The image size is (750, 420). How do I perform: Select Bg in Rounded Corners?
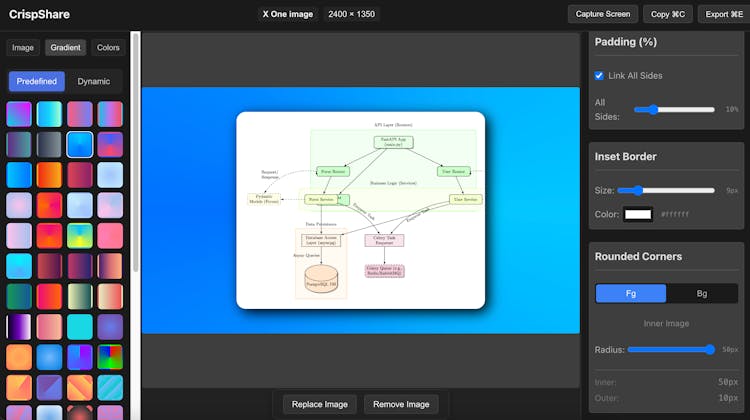(702, 293)
